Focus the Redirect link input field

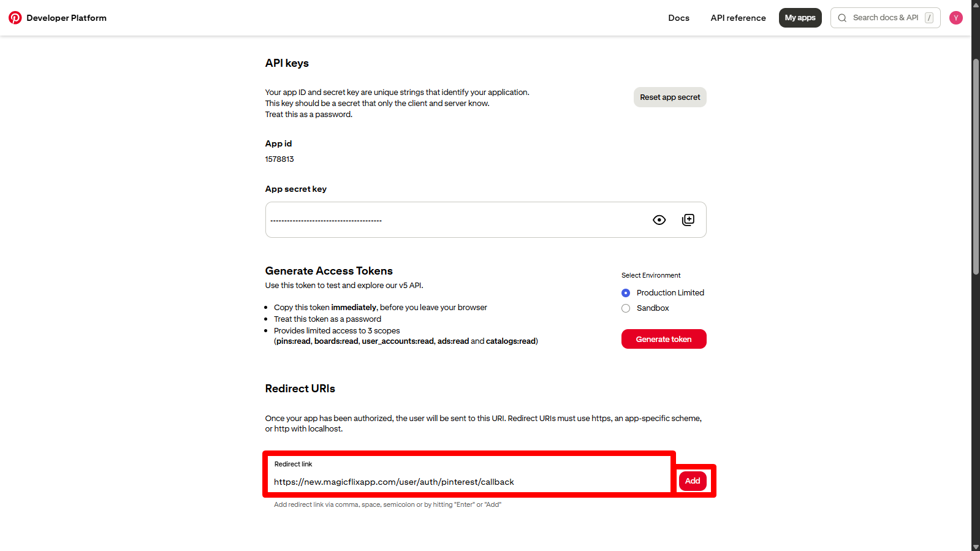[469, 474]
